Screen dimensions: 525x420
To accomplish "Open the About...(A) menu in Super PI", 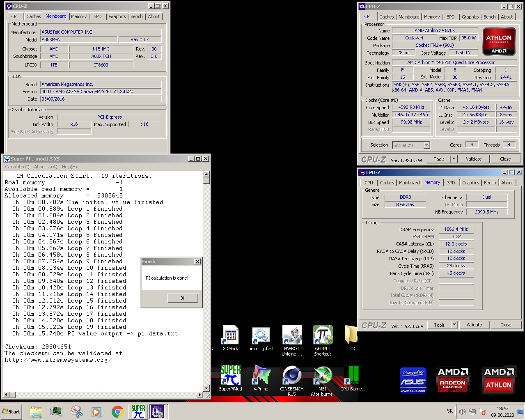I will [46, 167].
